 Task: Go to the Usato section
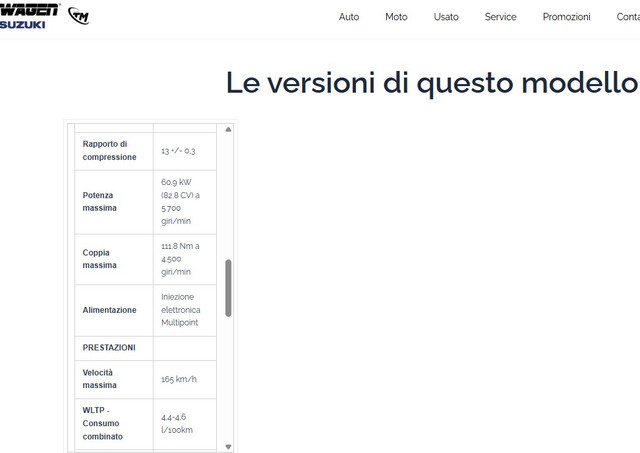pos(446,17)
